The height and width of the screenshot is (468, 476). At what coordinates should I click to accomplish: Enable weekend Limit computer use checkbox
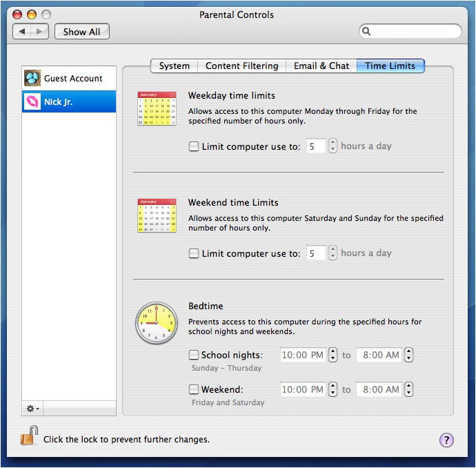[x=194, y=253]
